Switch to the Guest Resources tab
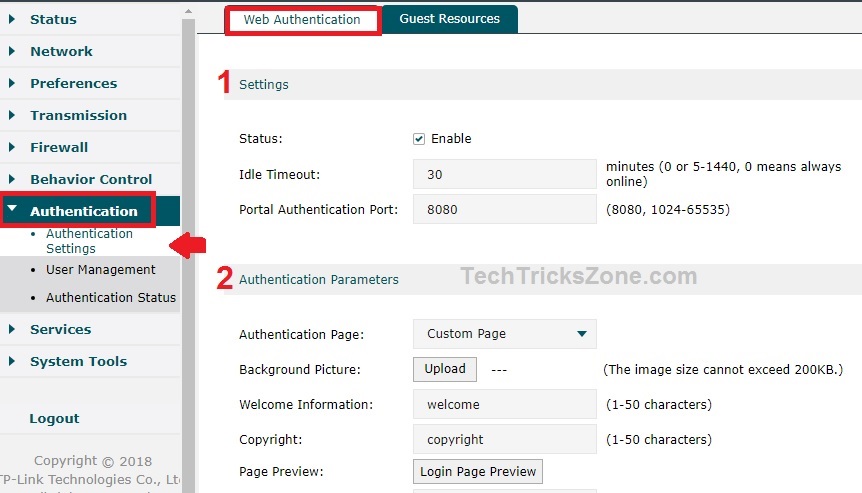The image size is (862, 493). tap(449, 19)
